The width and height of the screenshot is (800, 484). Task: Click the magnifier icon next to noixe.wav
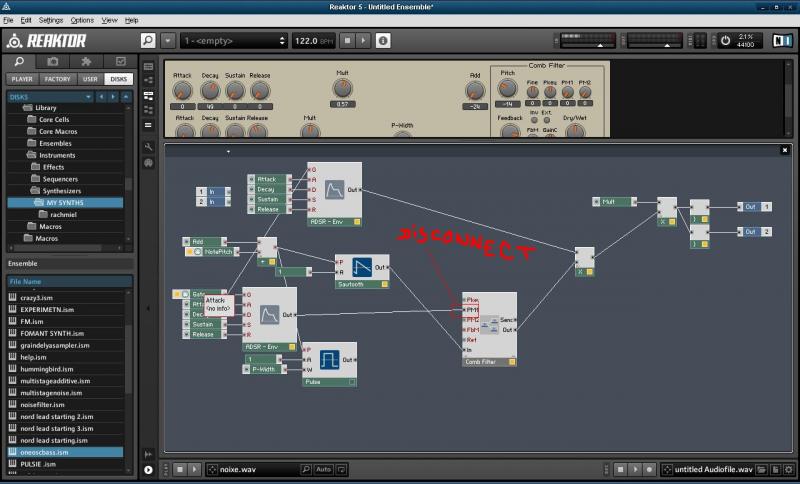306,469
